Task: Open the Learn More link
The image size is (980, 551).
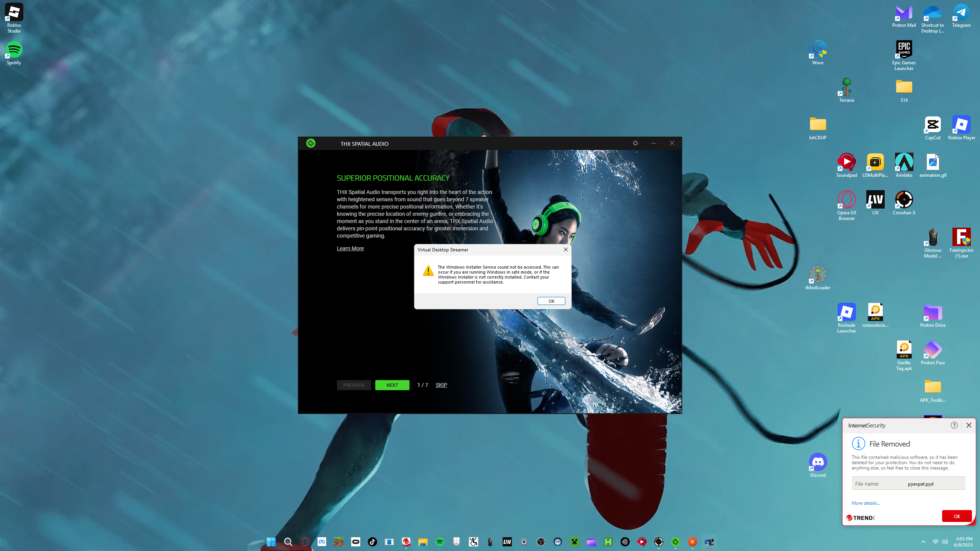Action: (350, 248)
